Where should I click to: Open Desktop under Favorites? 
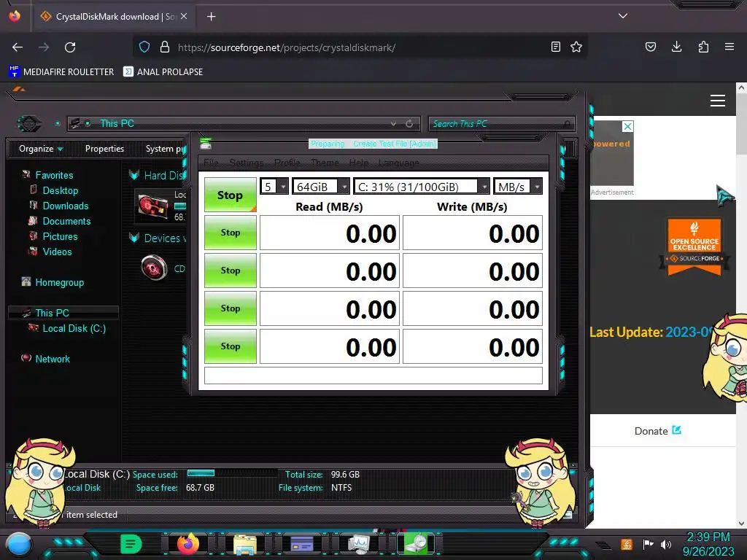coord(60,190)
